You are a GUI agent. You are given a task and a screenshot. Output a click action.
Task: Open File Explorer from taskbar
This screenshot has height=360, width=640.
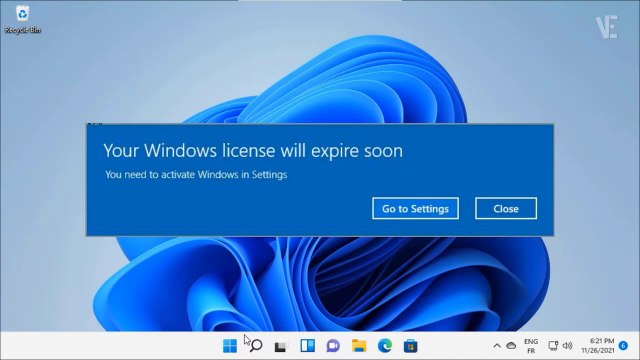(359, 346)
